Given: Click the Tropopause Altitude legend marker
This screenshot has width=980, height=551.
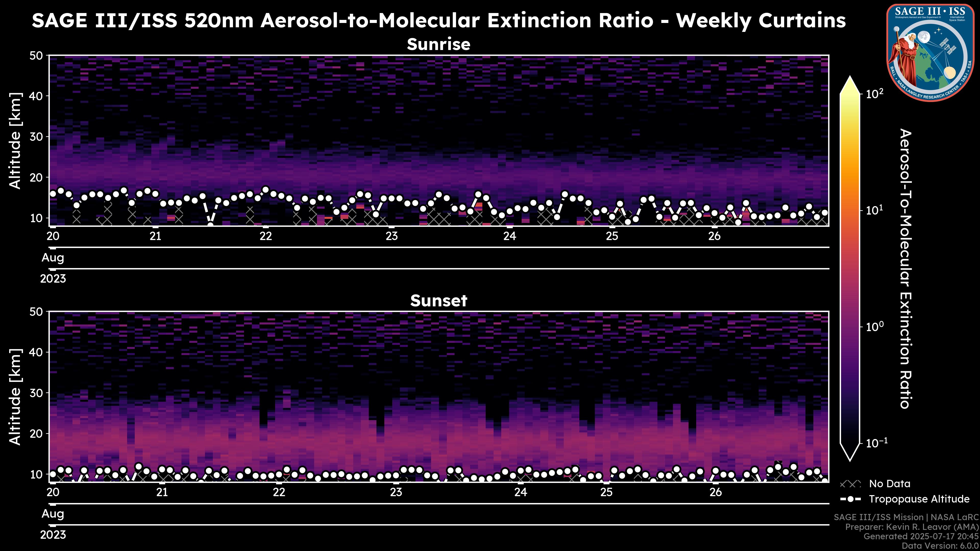Looking at the screenshot, I should (x=850, y=499).
